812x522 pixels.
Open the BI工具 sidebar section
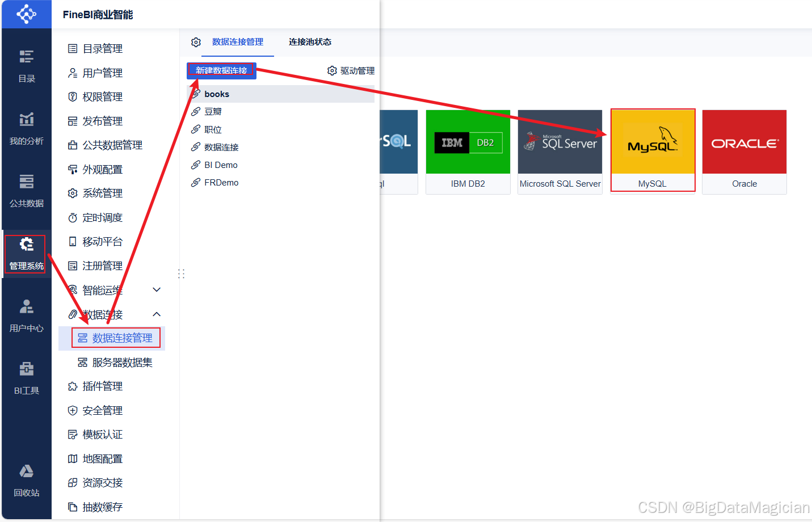[26, 378]
